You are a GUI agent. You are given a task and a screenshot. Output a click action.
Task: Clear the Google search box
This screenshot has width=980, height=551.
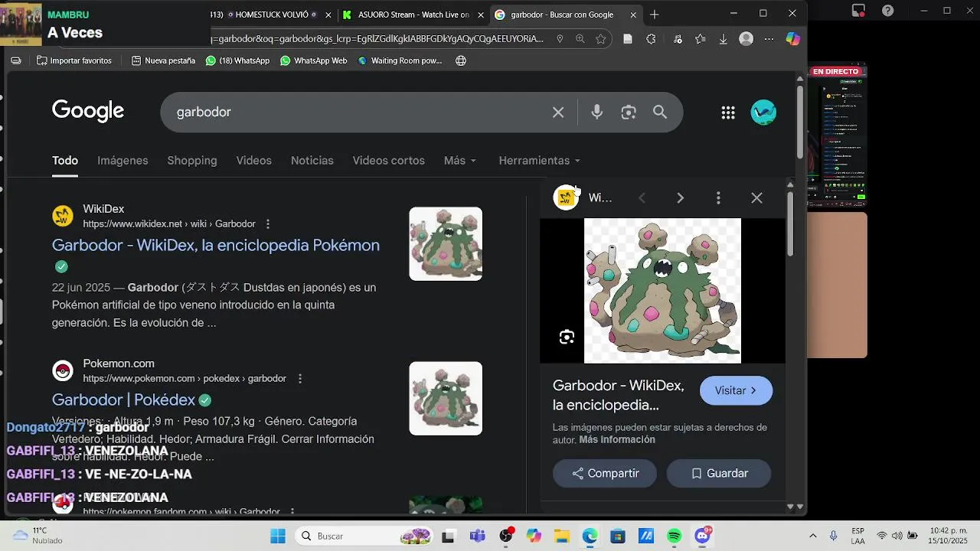(x=558, y=112)
